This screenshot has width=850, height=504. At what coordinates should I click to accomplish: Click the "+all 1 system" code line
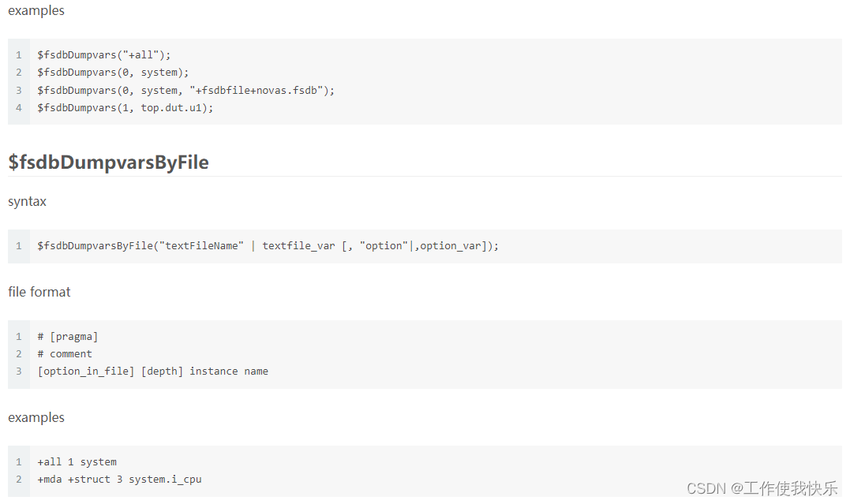(77, 462)
